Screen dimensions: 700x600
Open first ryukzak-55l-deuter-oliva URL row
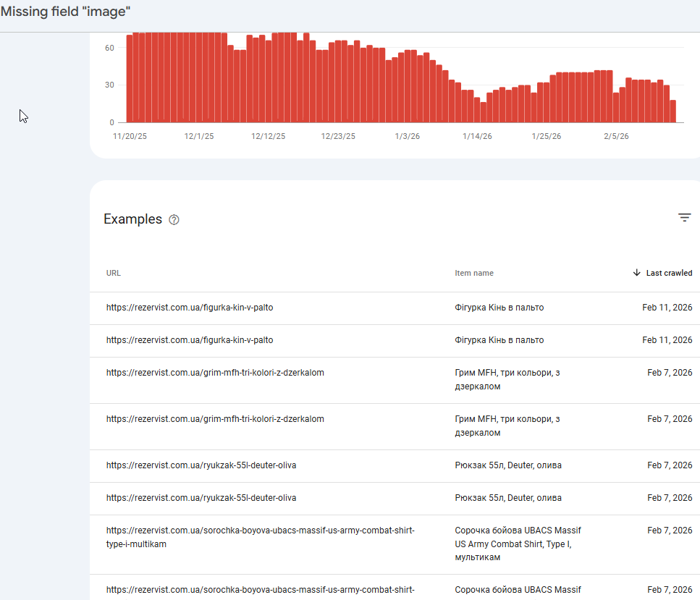pyautogui.click(x=201, y=465)
